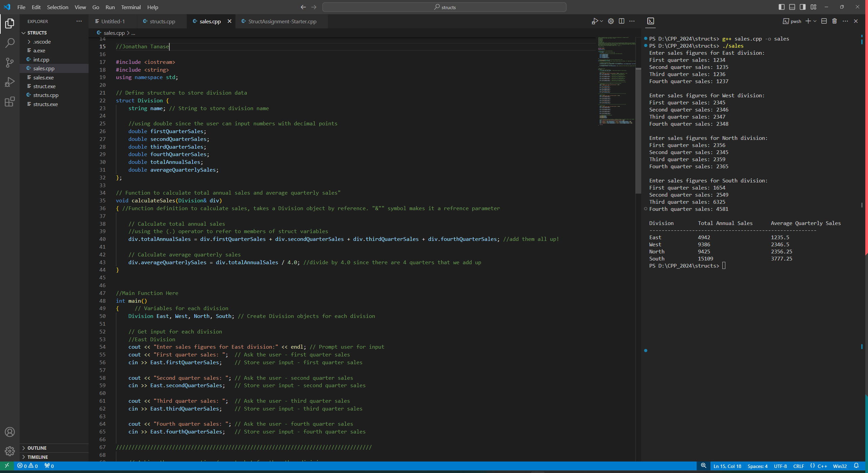The height and width of the screenshot is (473, 868).
Task: Open the terminal profile dropdown arrow
Action: point(815,21)
